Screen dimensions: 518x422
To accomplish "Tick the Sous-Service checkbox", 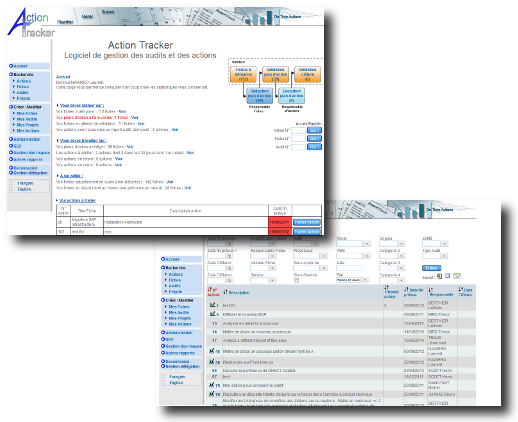I will [x=296, y=281].
